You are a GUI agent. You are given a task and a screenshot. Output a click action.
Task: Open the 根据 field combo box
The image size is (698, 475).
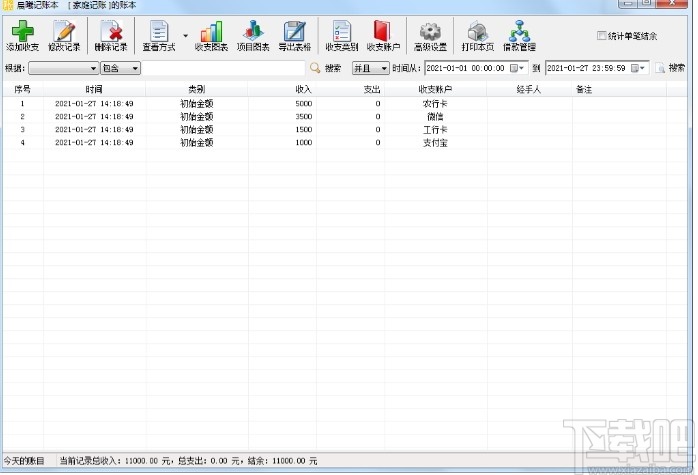coord(64,68)
